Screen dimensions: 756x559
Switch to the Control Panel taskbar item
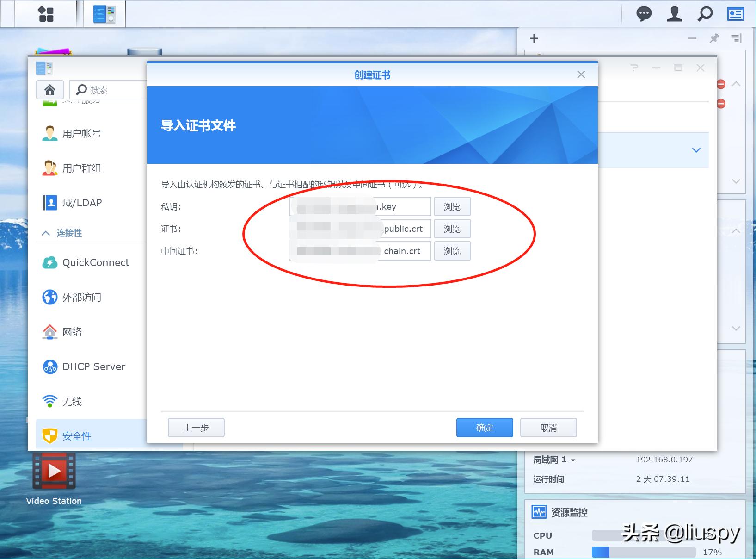point(104,14)
